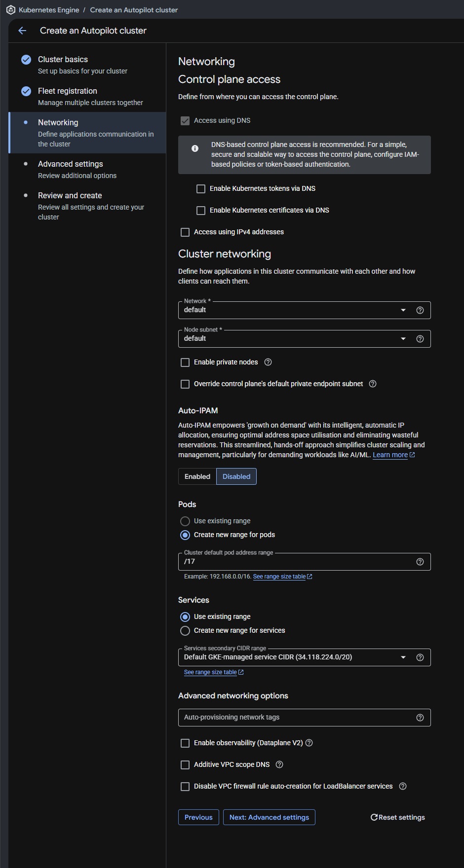Image resolution: width=464 pixels, height=868 pixels.
Task: Open help icon for Cluster default pod address range
Action: (x=420, y=562)
